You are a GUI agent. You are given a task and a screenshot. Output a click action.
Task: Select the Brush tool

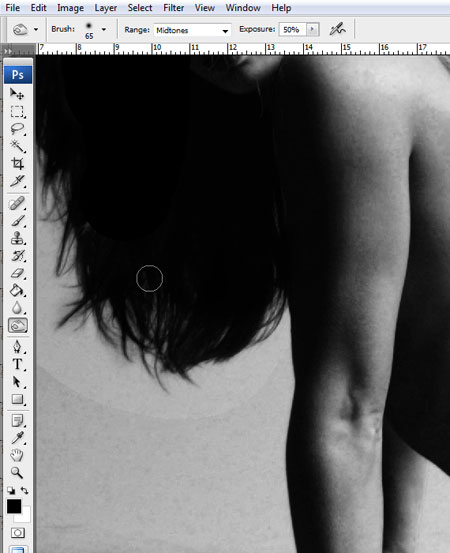(x=17, y=221)
